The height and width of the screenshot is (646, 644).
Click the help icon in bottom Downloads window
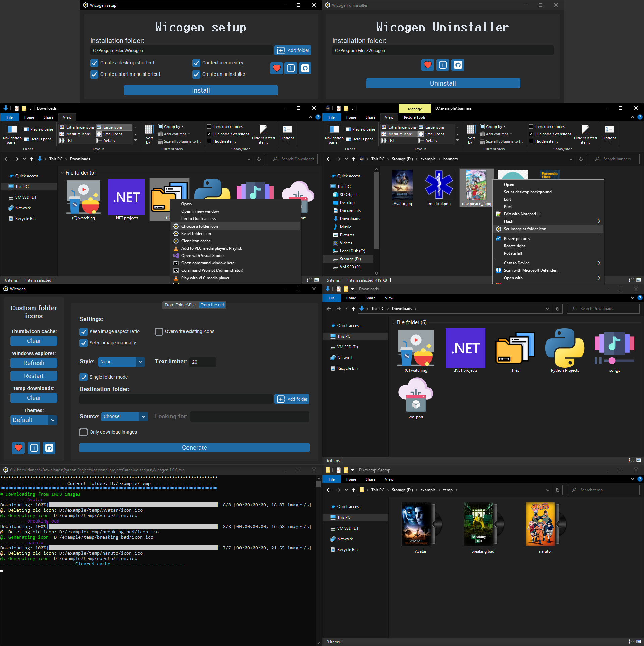pos(640,298)
